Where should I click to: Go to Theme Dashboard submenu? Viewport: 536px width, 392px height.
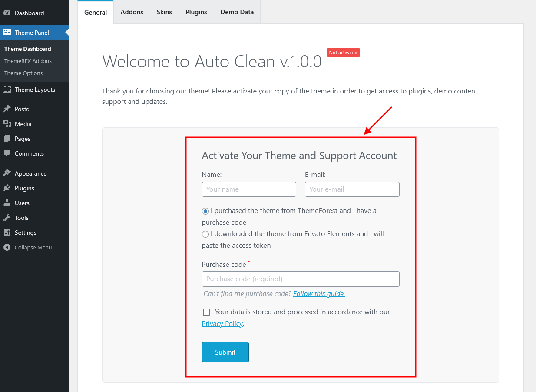point(28,49)
